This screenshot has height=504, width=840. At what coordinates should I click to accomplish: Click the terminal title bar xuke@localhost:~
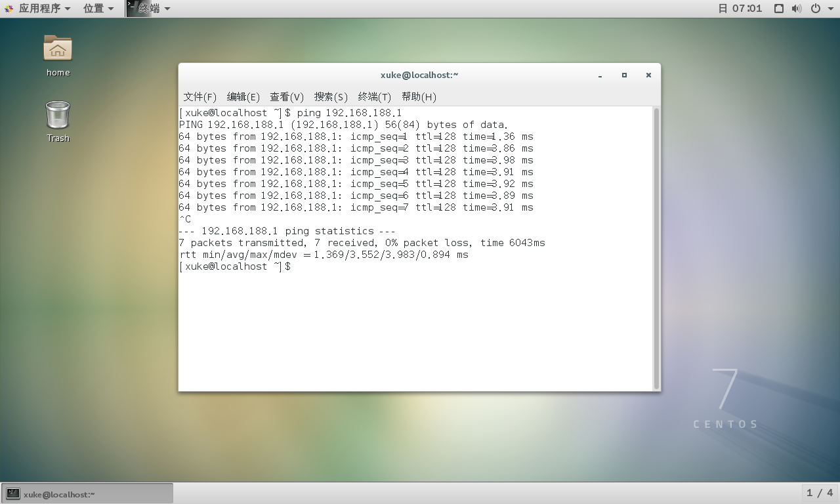click(419, 75)
